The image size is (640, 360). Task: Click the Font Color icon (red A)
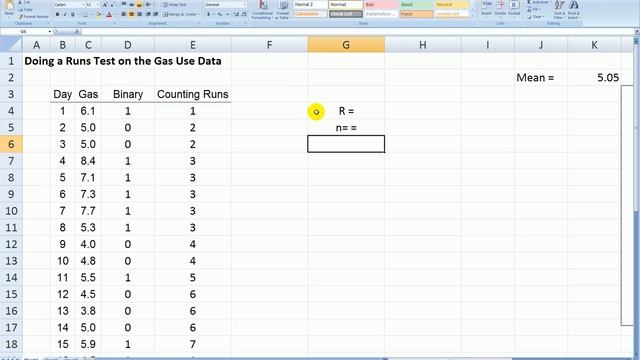109,14
